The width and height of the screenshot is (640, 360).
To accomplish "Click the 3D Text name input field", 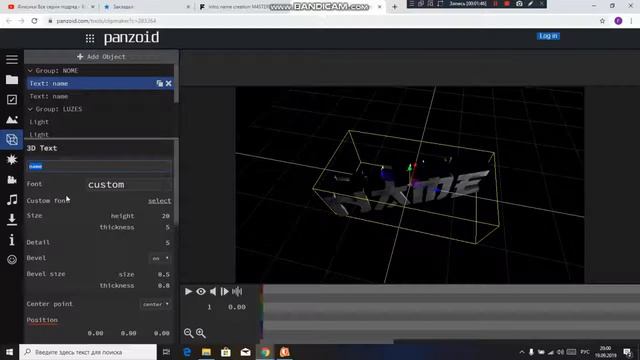I will [x=100, y=167].
